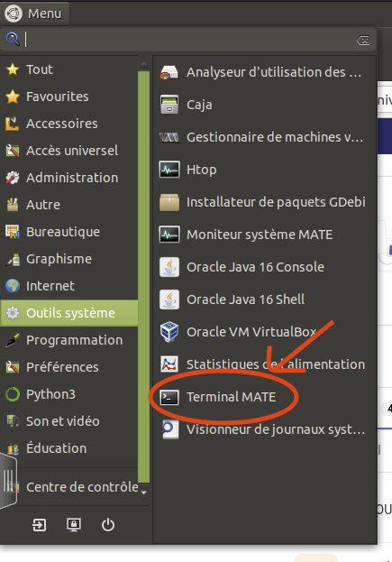Viewport: 392px width, 562px height.
Task: Click the category scrollbar down arrow
Action: coord(143,493)
